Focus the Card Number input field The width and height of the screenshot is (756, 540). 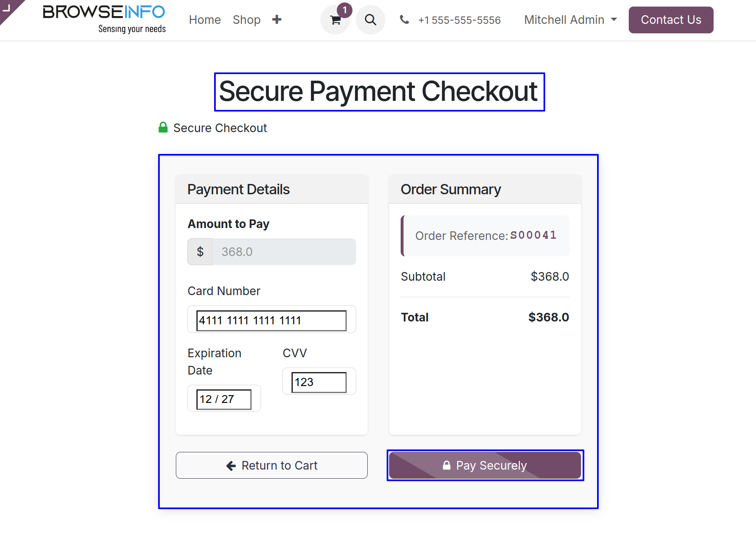[x=271, y=320]
